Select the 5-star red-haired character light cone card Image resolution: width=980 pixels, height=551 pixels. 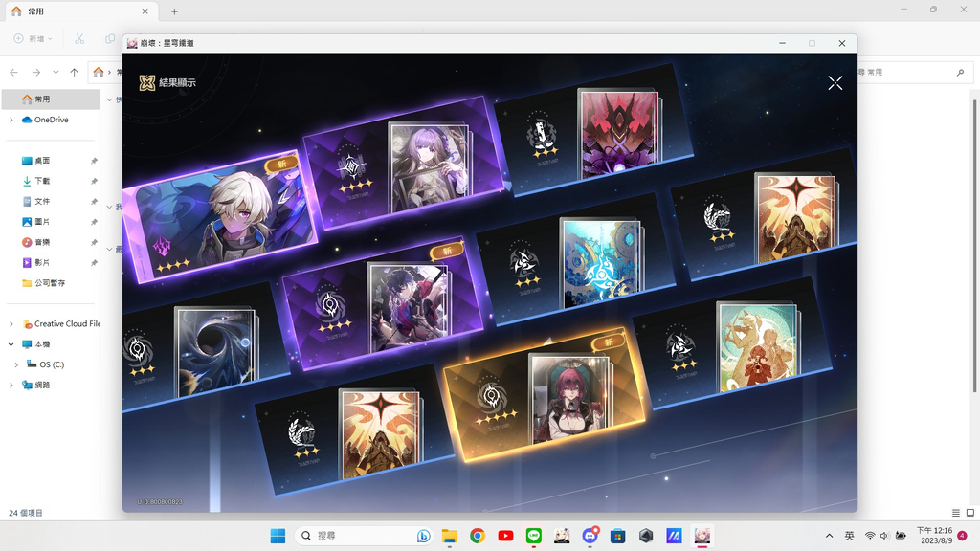tap(545, 395)
